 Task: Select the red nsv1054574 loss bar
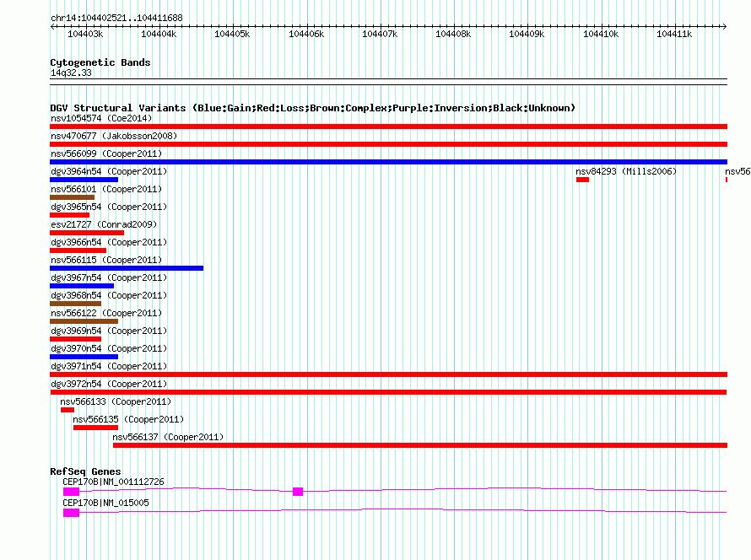click(x=388, y=127)
